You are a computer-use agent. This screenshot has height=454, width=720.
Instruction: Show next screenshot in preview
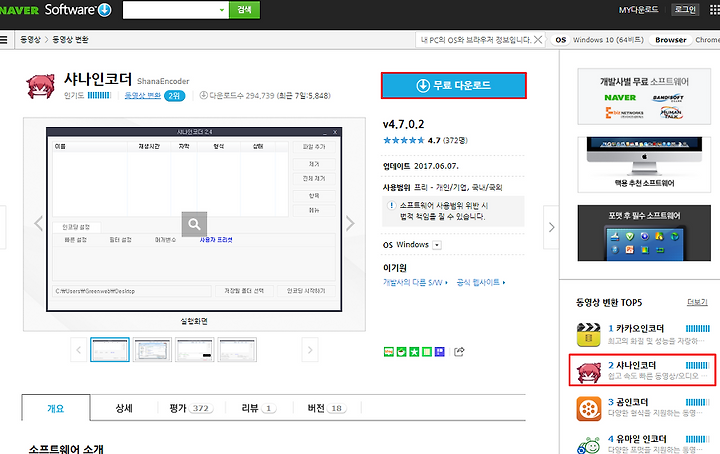pos(350,224)
